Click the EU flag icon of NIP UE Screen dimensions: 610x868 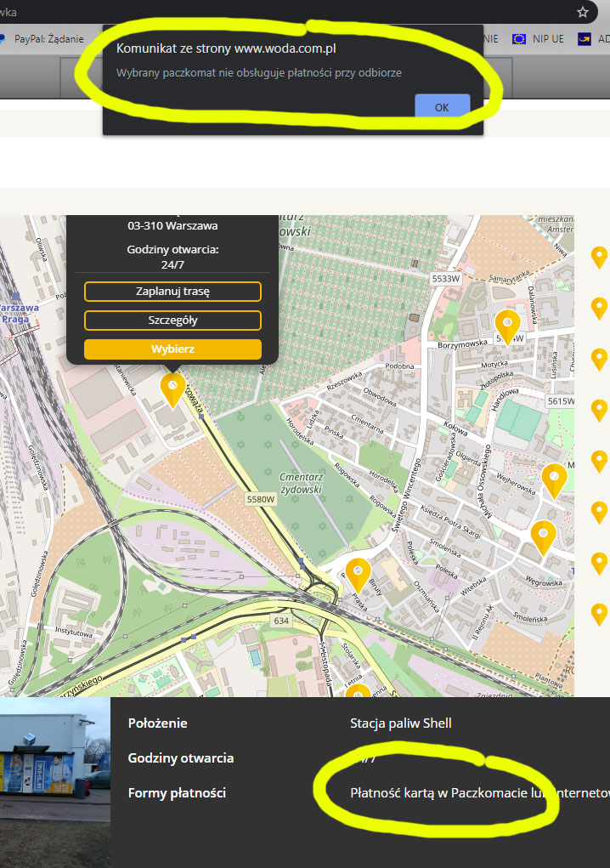coord(519,39)
